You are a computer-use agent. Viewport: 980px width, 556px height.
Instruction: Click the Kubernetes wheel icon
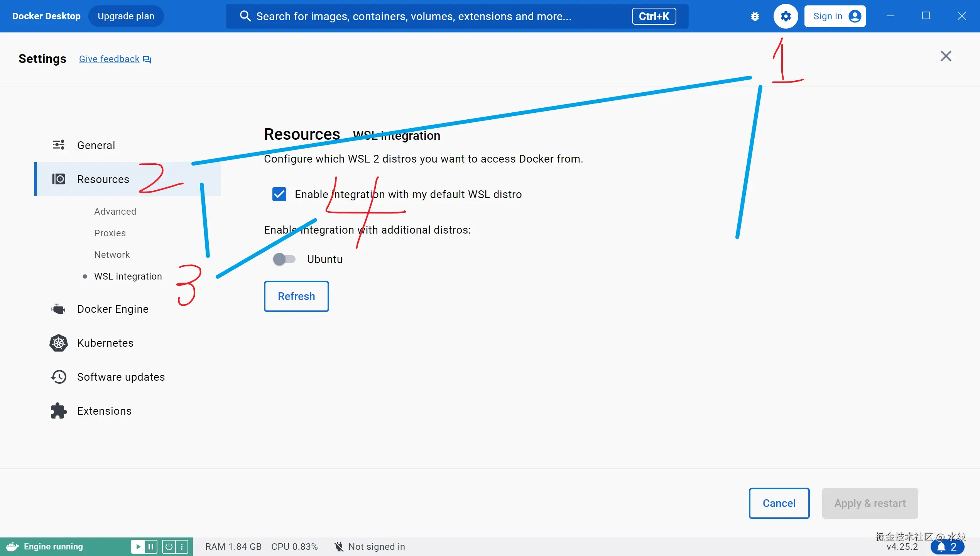pos(59,343)
